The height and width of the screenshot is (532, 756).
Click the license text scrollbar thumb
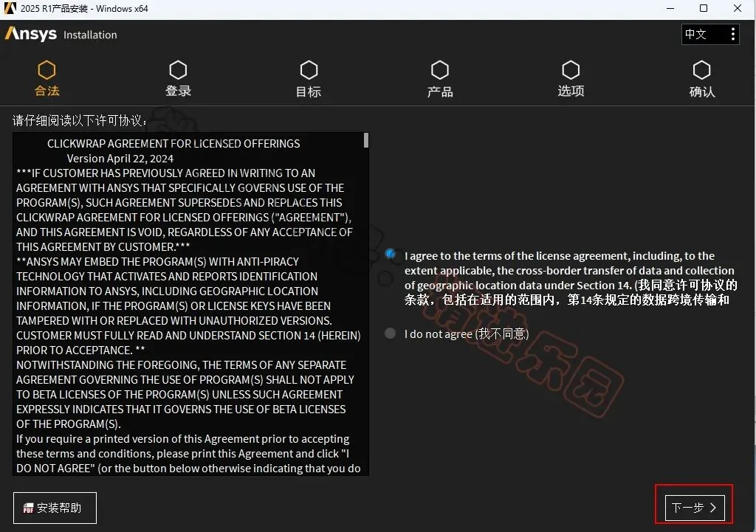pyautogui.click(x=366, y=140)
